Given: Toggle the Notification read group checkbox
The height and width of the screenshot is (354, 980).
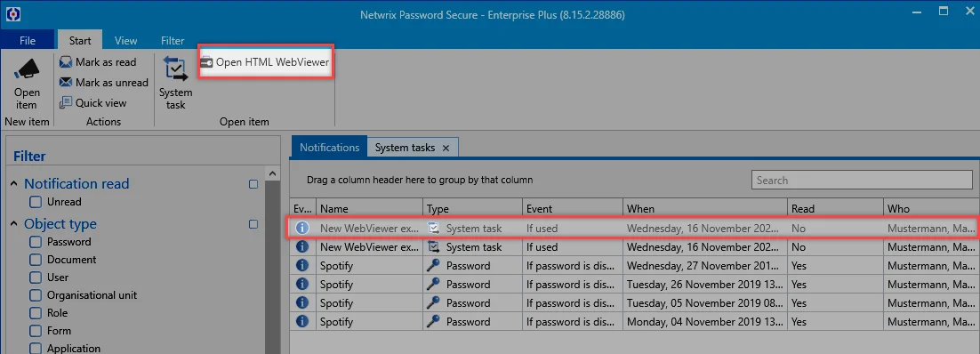Looking at the screenshot, I should click(x=253, y=184).
